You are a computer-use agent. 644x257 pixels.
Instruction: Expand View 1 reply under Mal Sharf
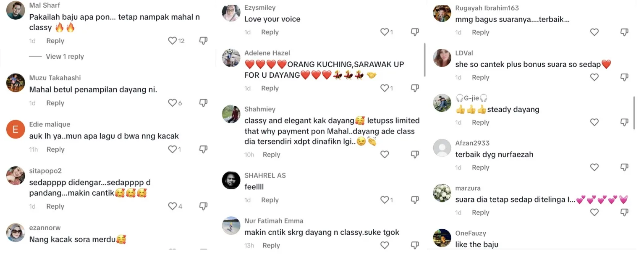point(65,56)
